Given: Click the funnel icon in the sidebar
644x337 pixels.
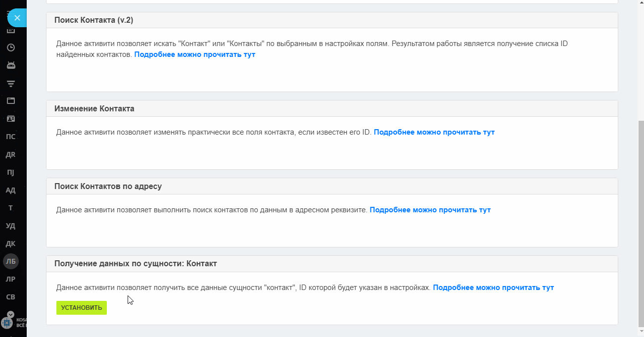Looking at the screenshot, I should pyautogui.click(x=10, y=83).
